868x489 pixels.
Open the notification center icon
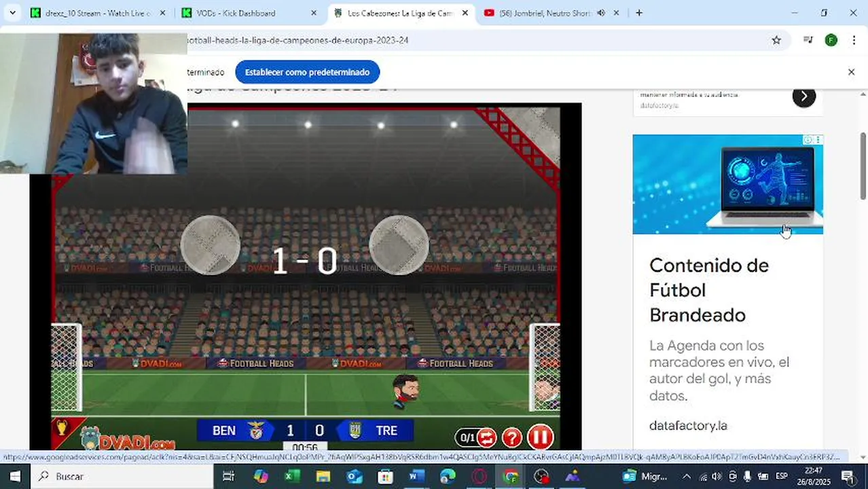coord(848,476)
